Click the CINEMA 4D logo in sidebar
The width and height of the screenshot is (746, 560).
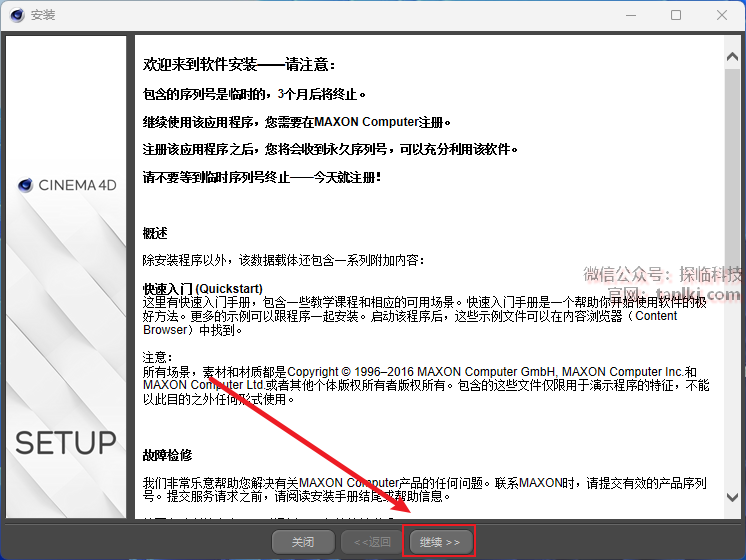click(67, 185)
